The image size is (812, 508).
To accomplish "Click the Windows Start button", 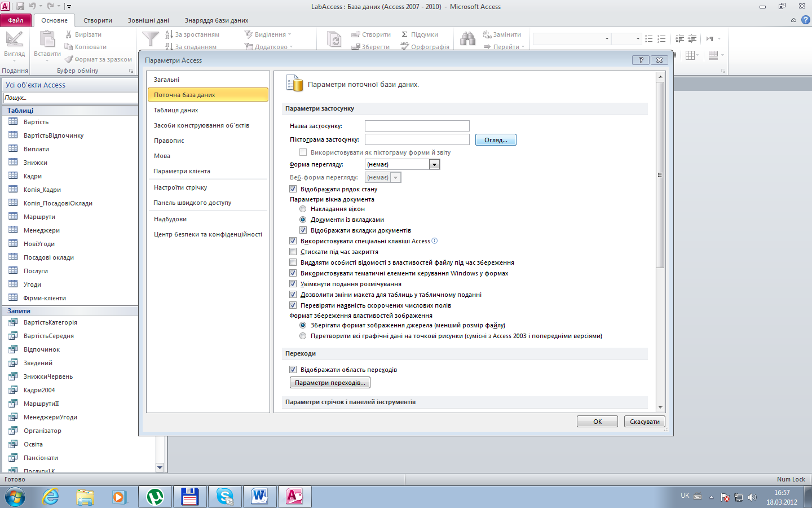I will click(x=15, y=497).
